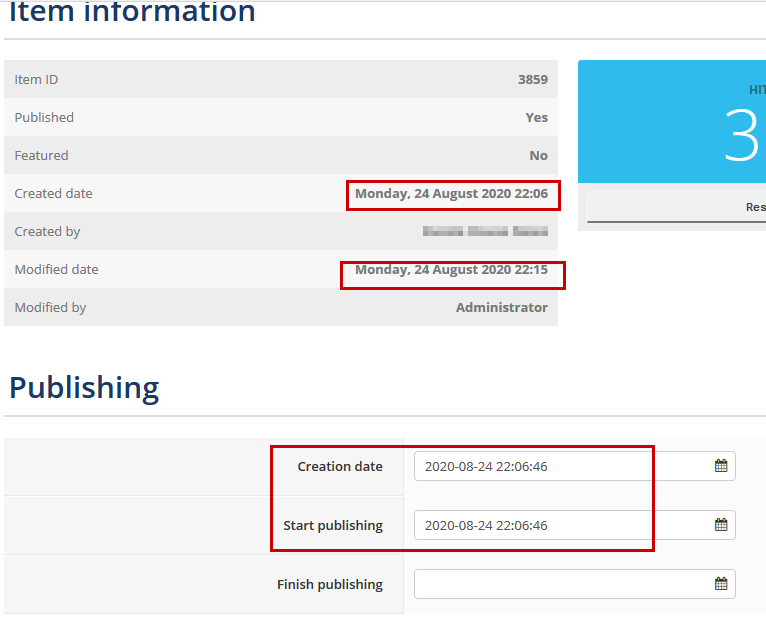Select the Item ID value 3859
766x622 pixels.
(532, 79)
